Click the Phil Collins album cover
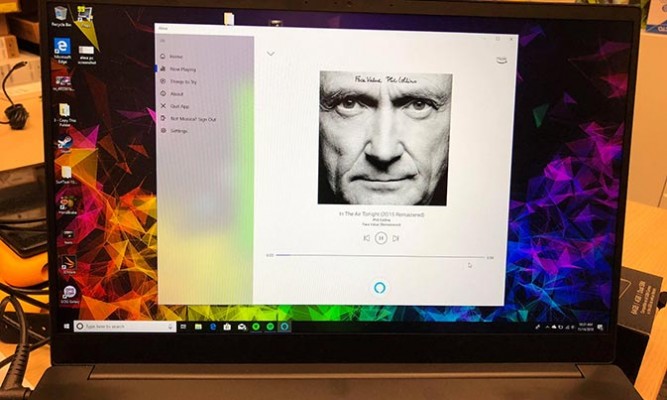667x400 pixels. 385,138
